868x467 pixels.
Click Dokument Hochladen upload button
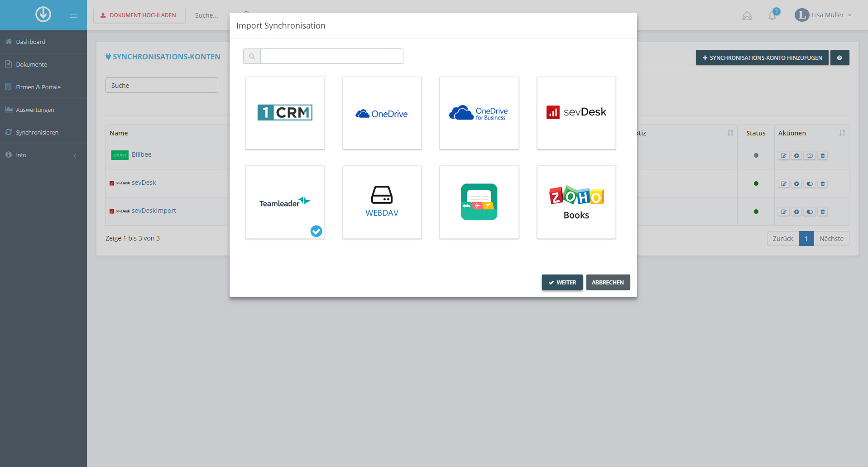(x=139, y=15)
